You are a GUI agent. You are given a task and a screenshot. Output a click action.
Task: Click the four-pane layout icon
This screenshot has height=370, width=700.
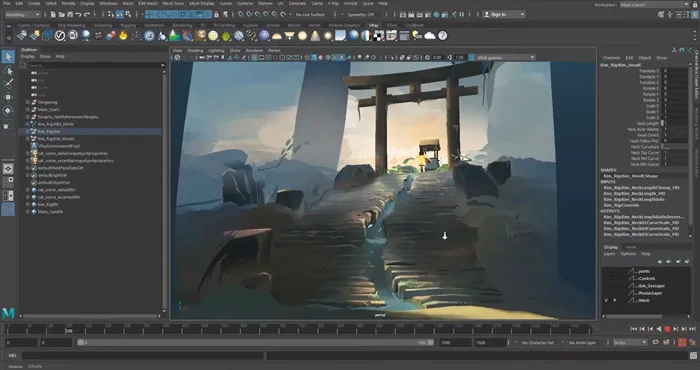point(8,182)
